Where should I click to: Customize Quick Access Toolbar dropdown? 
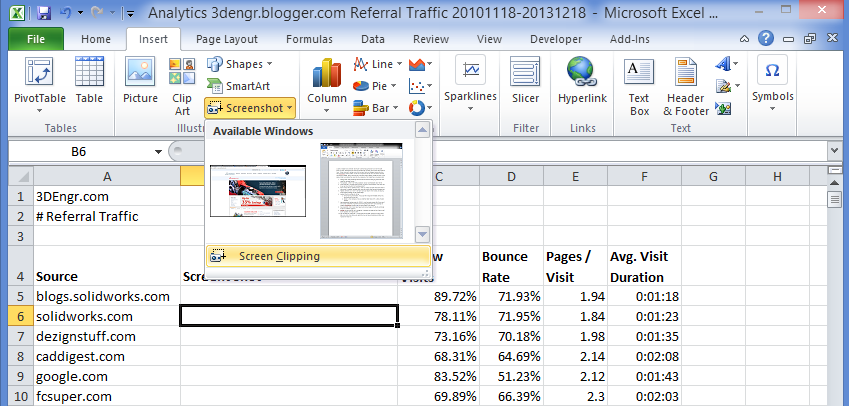[x=129, y=14]
